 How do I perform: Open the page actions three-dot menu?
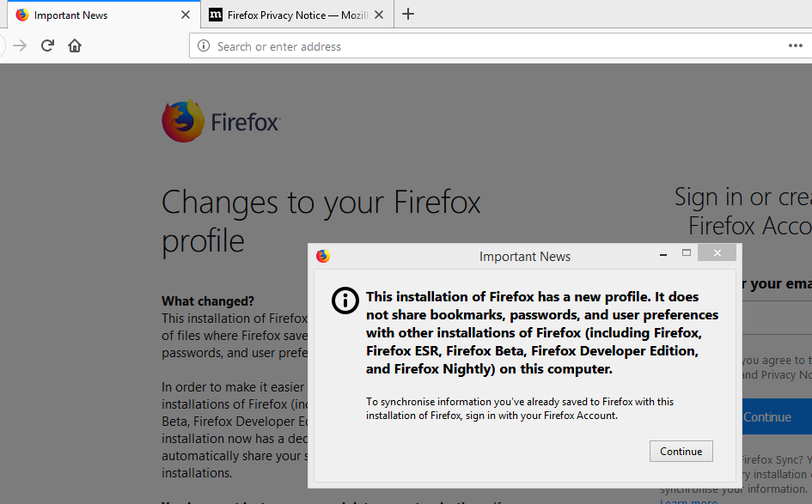coord(796,46)
